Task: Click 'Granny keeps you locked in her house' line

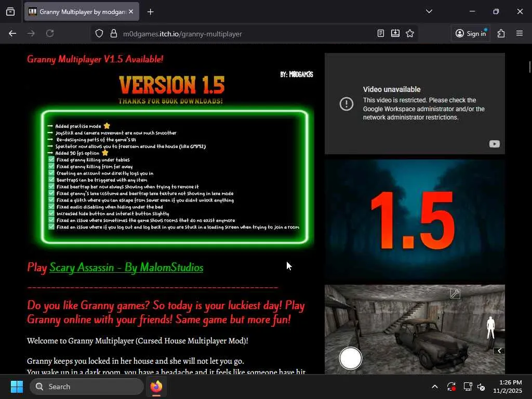Action: (x=136, y=361)
